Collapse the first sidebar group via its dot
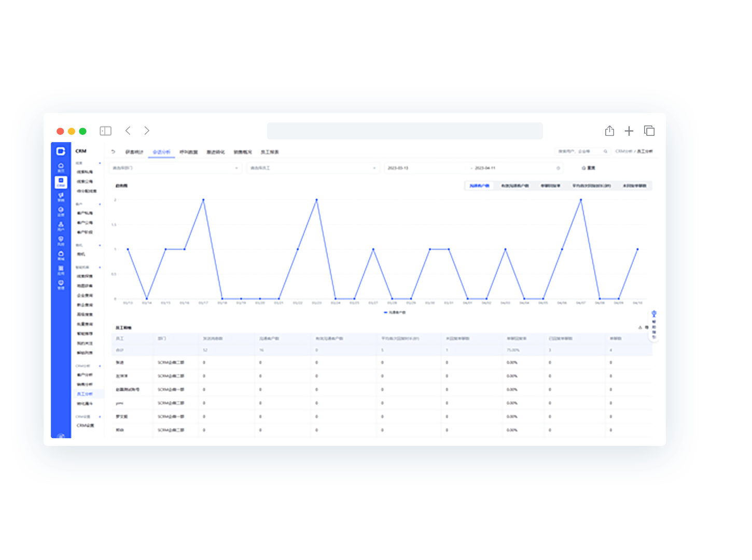The height and width of the screenshot is (560, 752). click(x=100, y=163)
